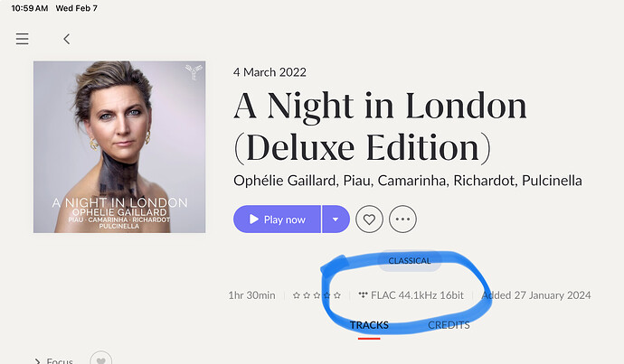Click the Focus label

[60, 360]
